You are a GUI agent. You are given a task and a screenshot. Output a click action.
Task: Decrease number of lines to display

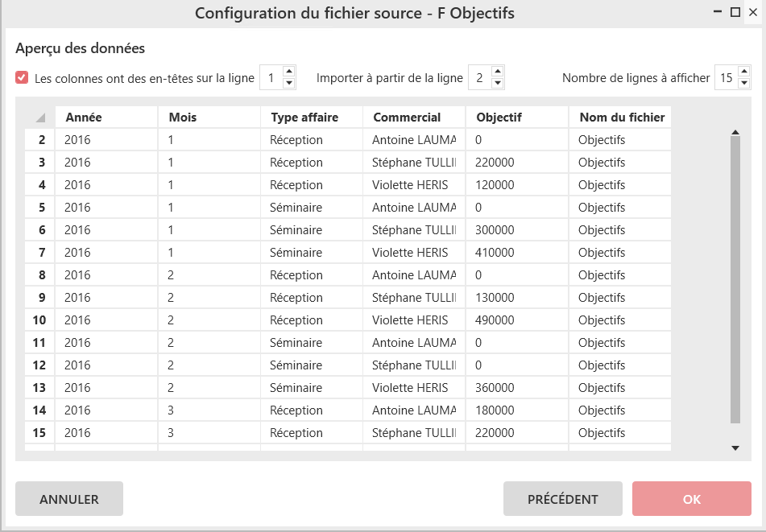coord(744,83)
